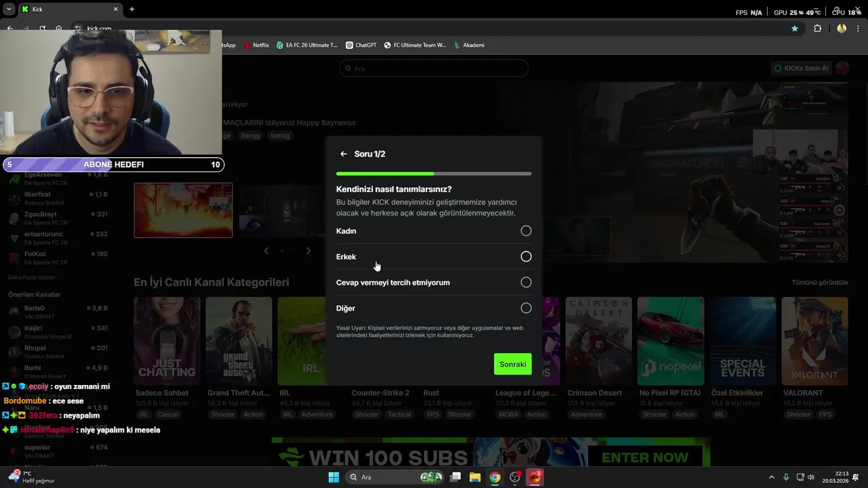This screenshot has width=868, height=488.
Task: Select the Kadın radio button
Action: (x=526, y=231)
